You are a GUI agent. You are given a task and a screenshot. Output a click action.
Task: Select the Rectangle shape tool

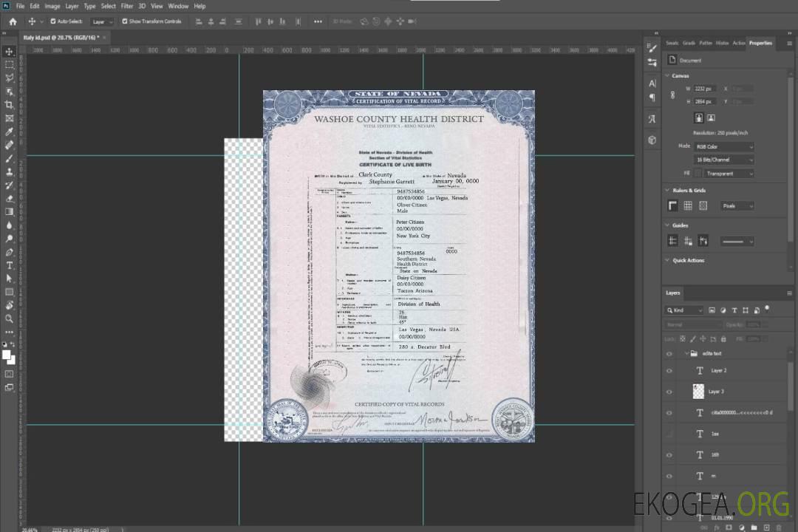[x=9, y=292]
